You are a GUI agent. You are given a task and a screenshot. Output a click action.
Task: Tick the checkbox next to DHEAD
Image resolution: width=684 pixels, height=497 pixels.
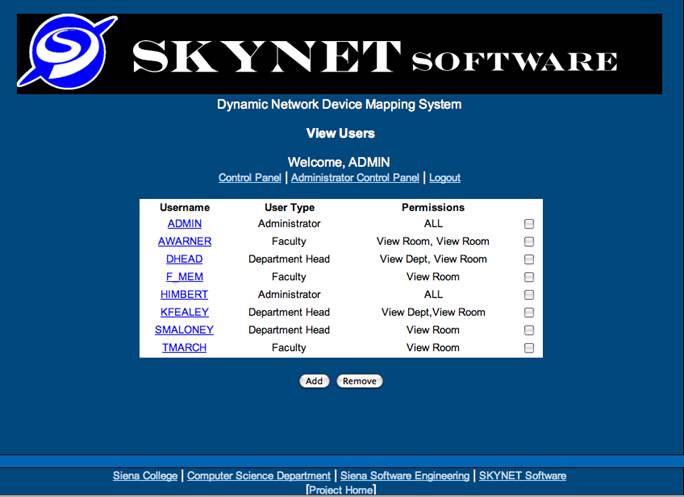coord(529,259)
